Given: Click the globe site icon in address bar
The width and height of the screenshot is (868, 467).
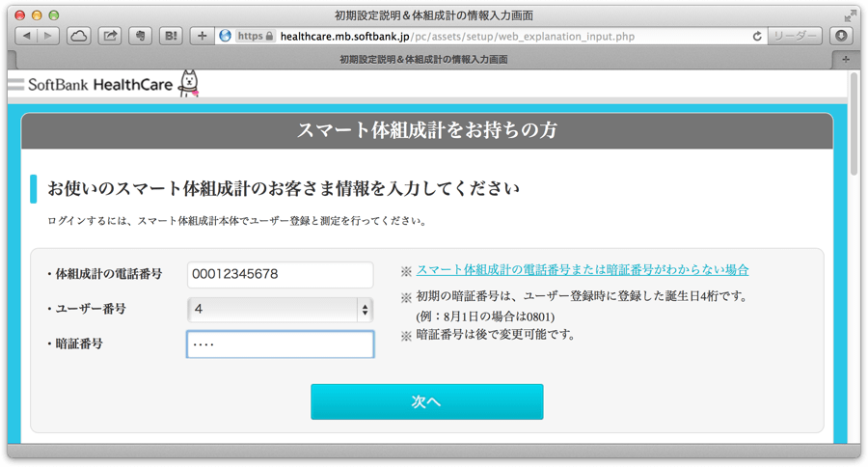Looking at the screenshot, I should click(x=226, y=36).
